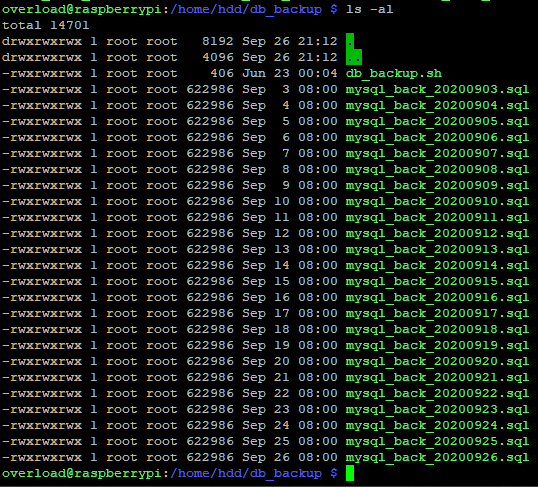This screenshot has height=487, width=538.
Task: Click permissions of db_backup.sh row
Action: point(42,73)
